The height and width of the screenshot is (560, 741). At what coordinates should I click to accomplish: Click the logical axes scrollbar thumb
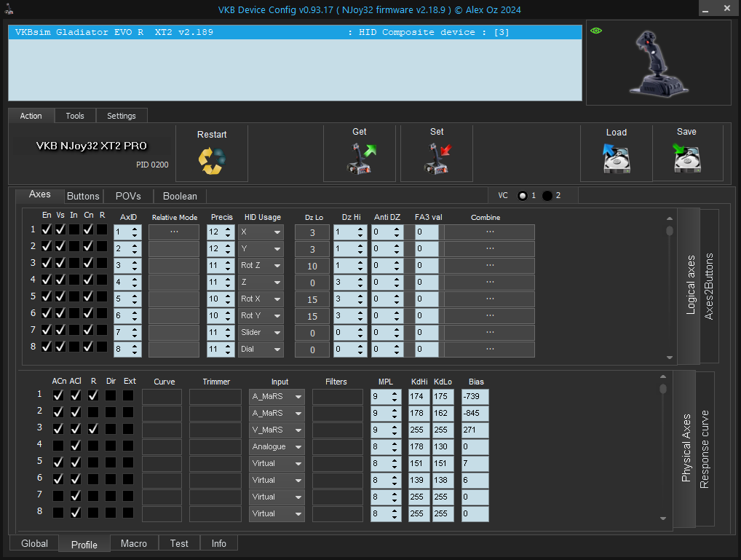[669, 231]
